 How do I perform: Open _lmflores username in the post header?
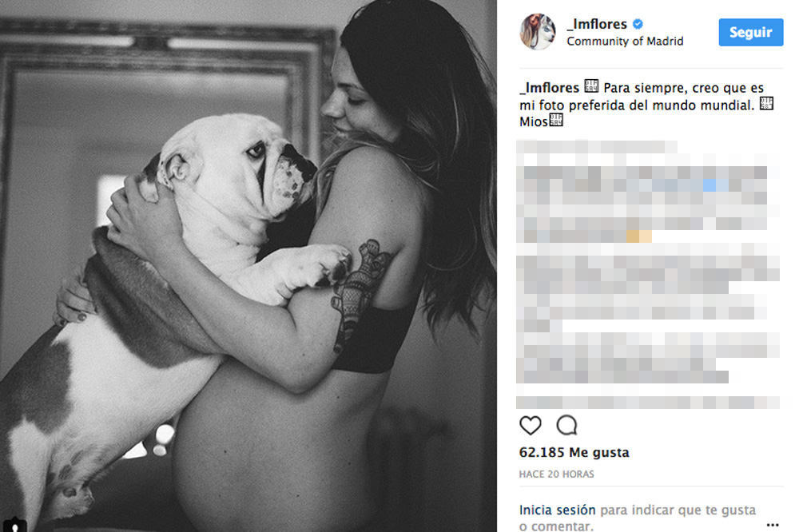click(x=597, y=24)
